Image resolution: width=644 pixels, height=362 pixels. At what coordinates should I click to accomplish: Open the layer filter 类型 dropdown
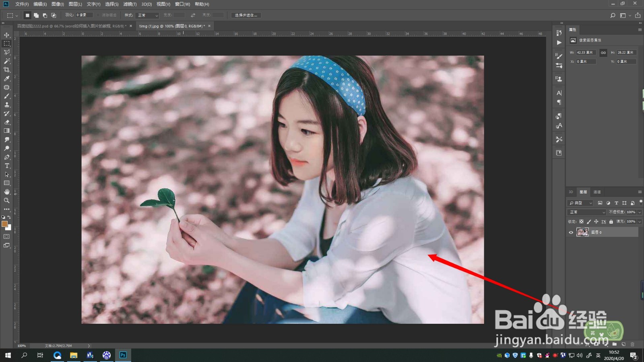pos(581,203)
